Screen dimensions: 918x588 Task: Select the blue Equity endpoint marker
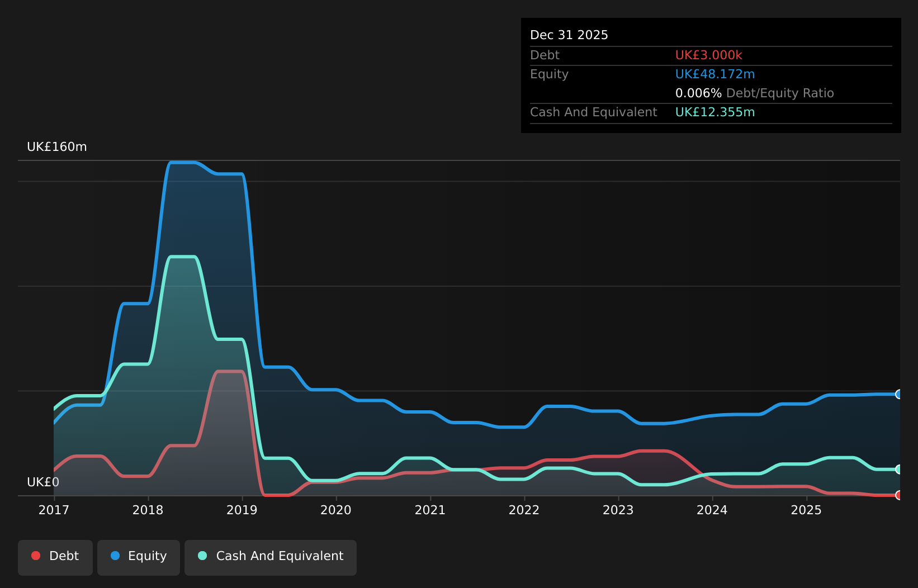899,394
